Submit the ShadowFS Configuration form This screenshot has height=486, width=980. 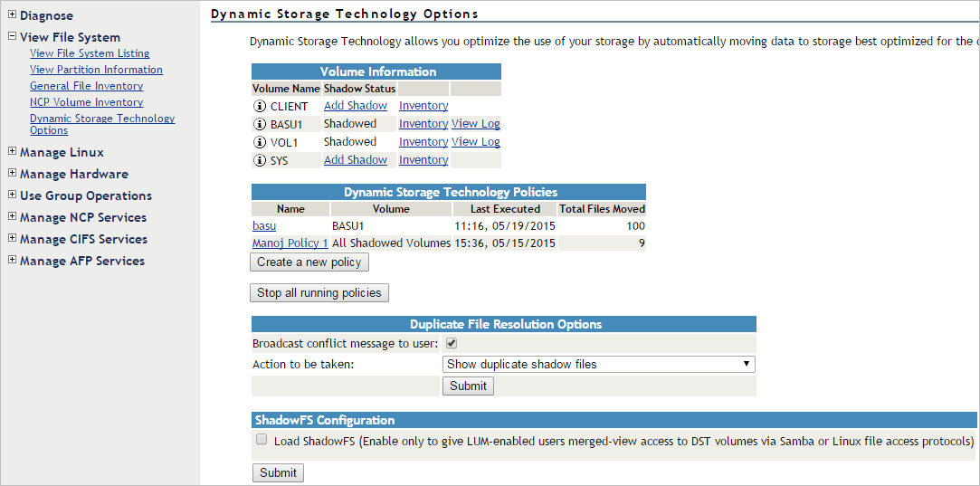point(278,472)
